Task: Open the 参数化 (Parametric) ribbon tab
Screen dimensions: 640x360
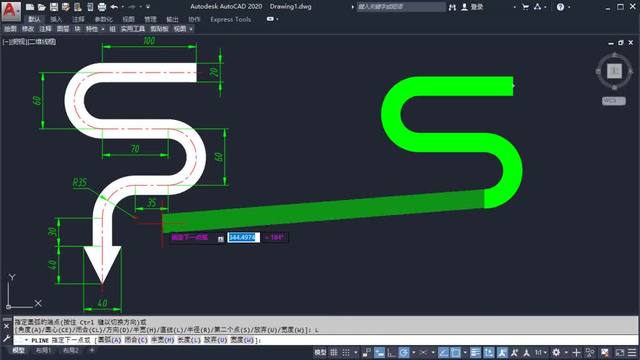Action: pos(103,19)
